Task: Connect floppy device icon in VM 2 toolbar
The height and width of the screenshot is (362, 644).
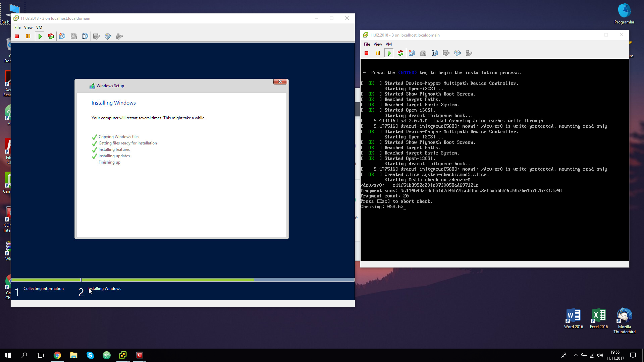Action: click(97, 36)
